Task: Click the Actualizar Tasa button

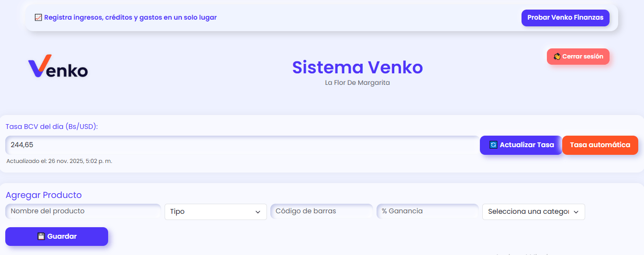Action: point(521,145)
